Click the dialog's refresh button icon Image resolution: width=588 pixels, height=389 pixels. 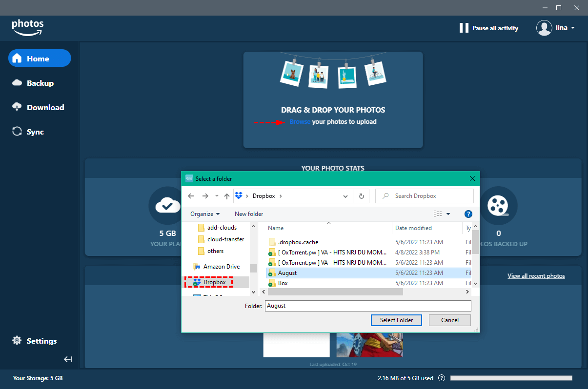point(361,196)
